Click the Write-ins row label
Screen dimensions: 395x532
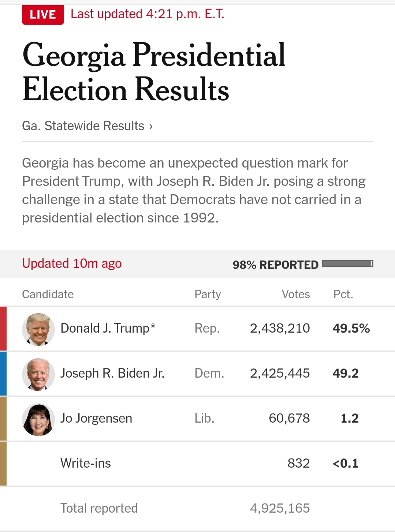(86, 463)
